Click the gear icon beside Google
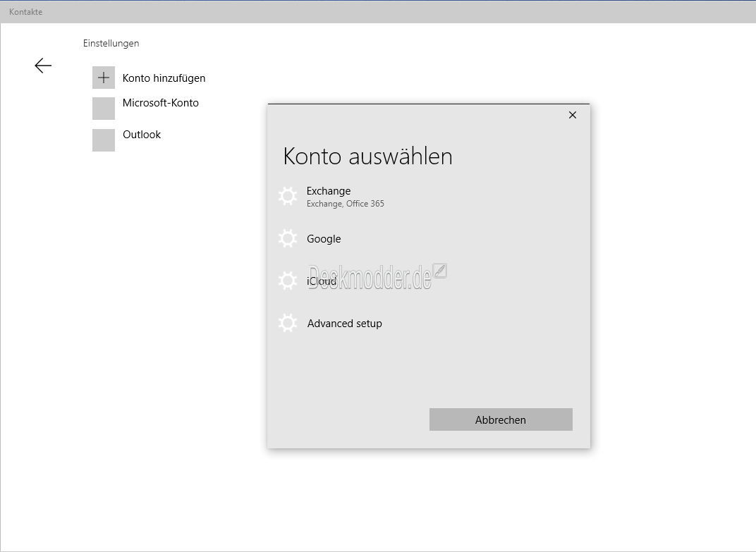 click(x=288, y=239)
